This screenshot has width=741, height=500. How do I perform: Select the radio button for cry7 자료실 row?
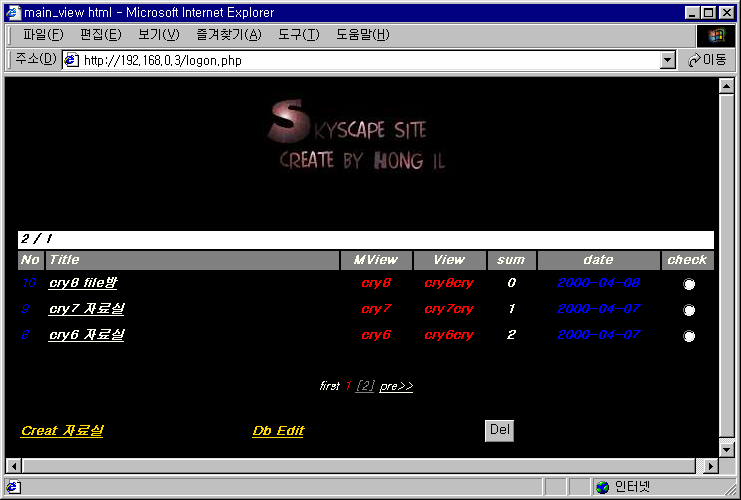click(689, 310)
